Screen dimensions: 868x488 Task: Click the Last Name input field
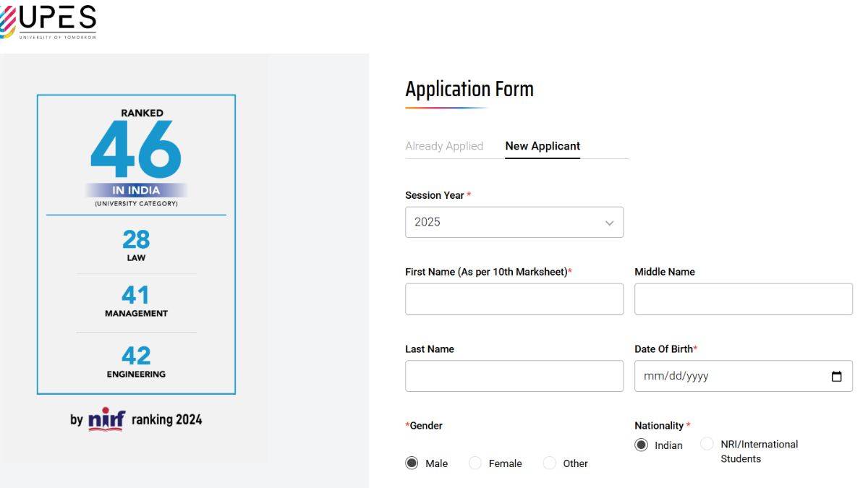pyautogui.click(x=514, y=375)
